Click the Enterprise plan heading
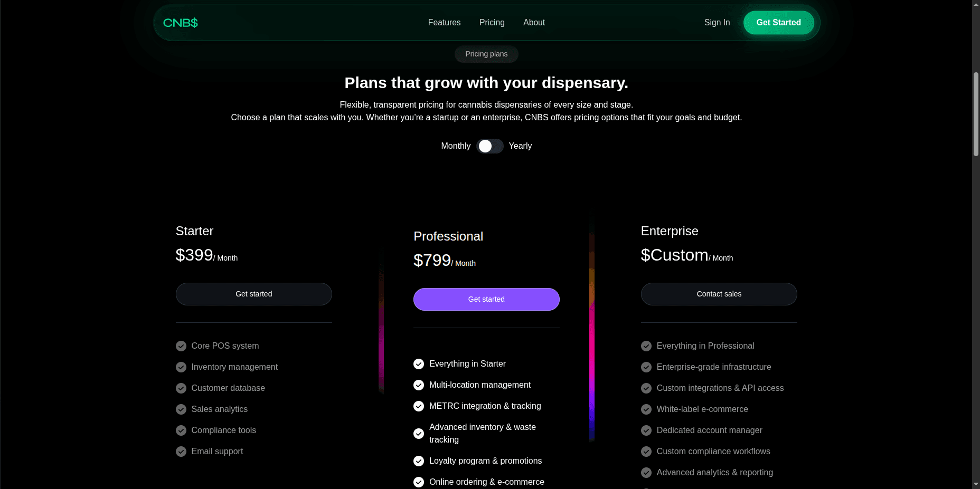Viewport: 980px width, 489px height. (x=670, y=231)
